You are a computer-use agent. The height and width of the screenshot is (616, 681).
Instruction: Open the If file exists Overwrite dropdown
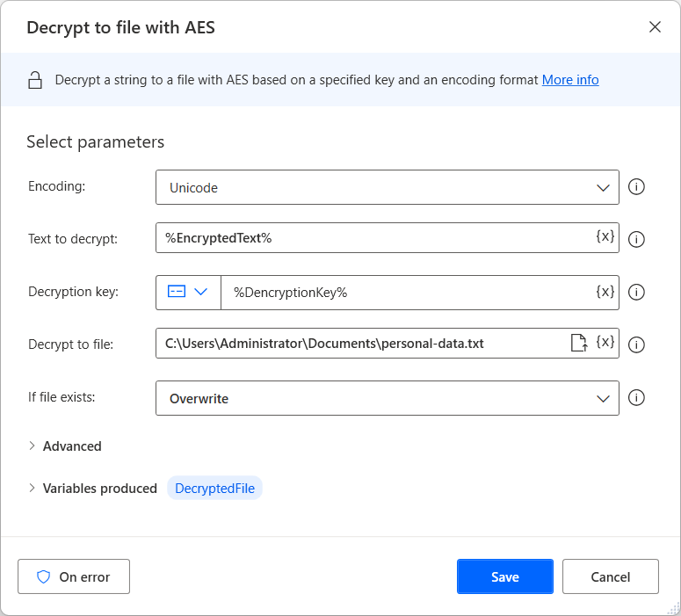pyautogui.click(x=387, y=398)
